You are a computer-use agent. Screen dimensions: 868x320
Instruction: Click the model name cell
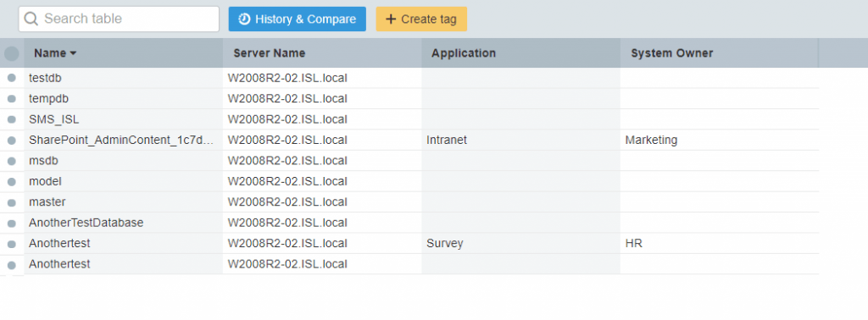pyautogui.click(x=123, y=182)
